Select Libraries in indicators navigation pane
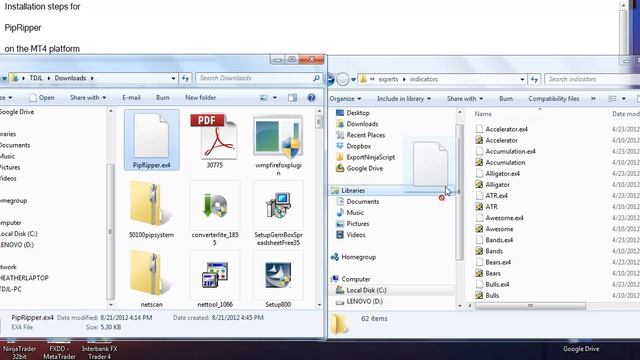Image resolution: width=640 pixels, height=360 pixels. point(348,190)
